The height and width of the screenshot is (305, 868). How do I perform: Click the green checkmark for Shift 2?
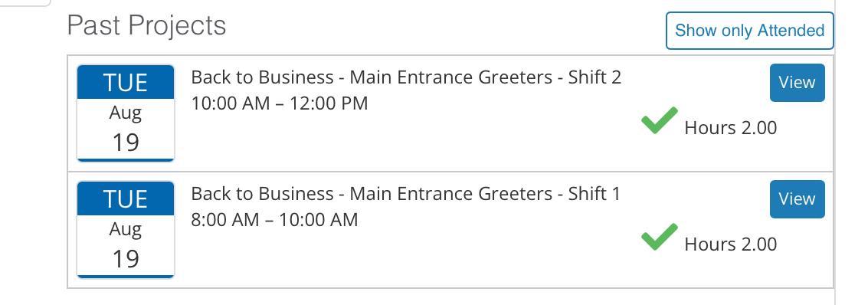pyautogui.click(x=660, y=120)
